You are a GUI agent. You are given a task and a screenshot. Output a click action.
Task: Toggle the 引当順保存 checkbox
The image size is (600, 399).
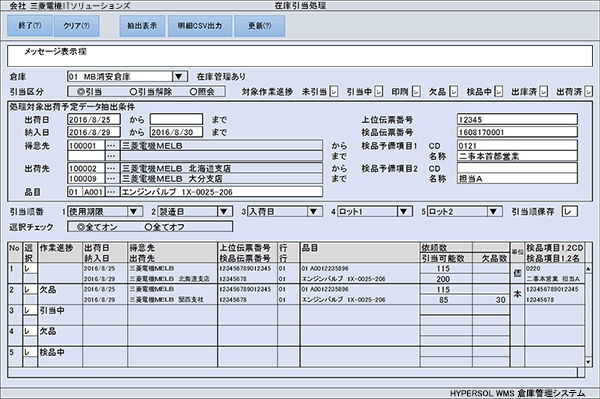point(569,212)
